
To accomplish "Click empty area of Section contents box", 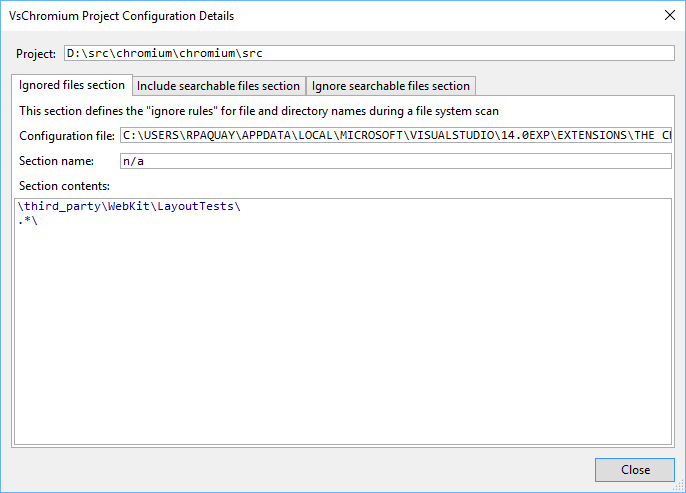I will pos(343,332).
